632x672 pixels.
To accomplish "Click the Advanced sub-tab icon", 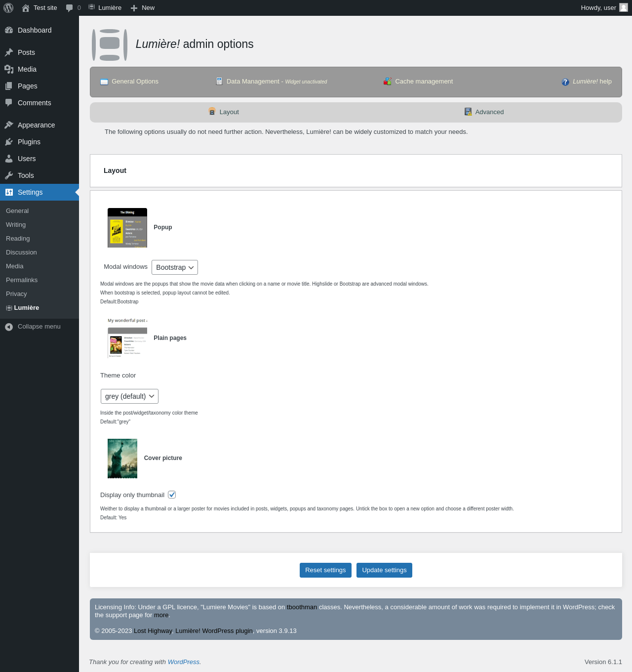I will point(468,112).
